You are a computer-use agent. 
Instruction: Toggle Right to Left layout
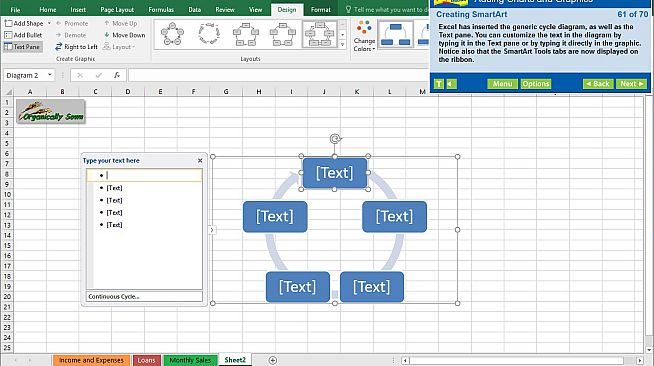(76, 47)
